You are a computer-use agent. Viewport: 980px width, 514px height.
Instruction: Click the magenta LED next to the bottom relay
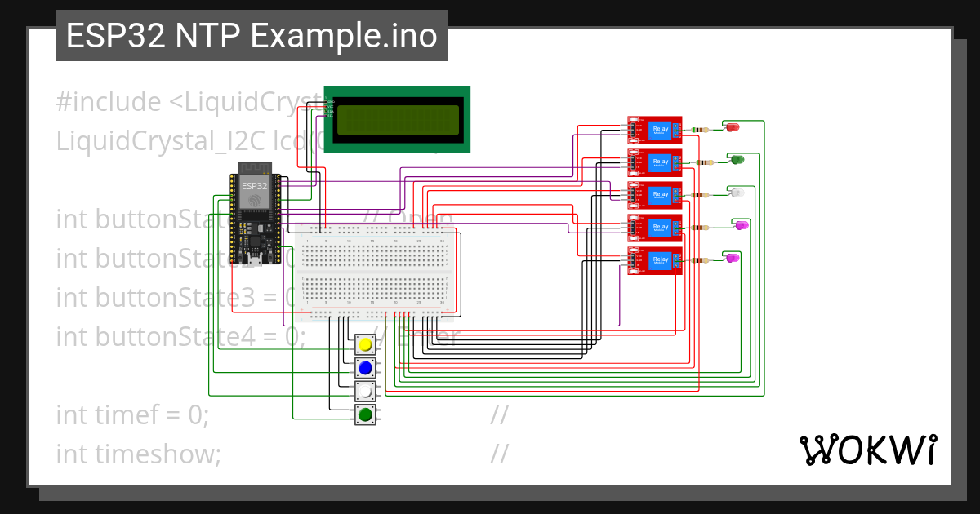coord(731,257)
